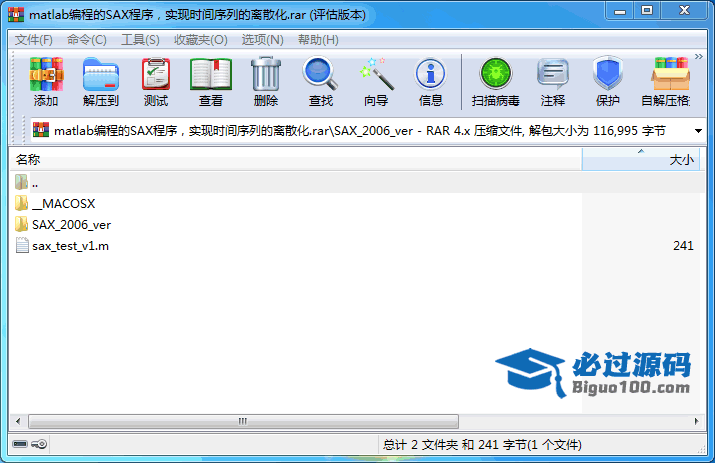The image size is (715, 463).
Task: Select the SAX_2006_ver folder
Action: click(x=72, y=225)
